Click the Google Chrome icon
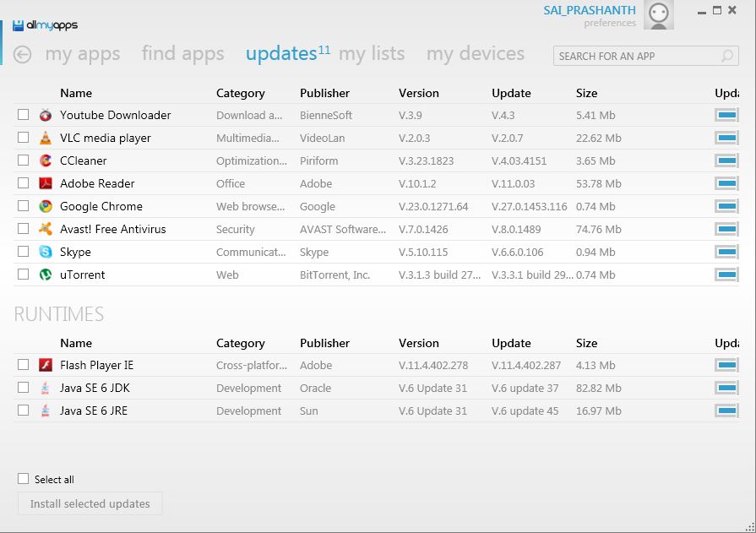The image size is (756, 533). tap(44, 206)
